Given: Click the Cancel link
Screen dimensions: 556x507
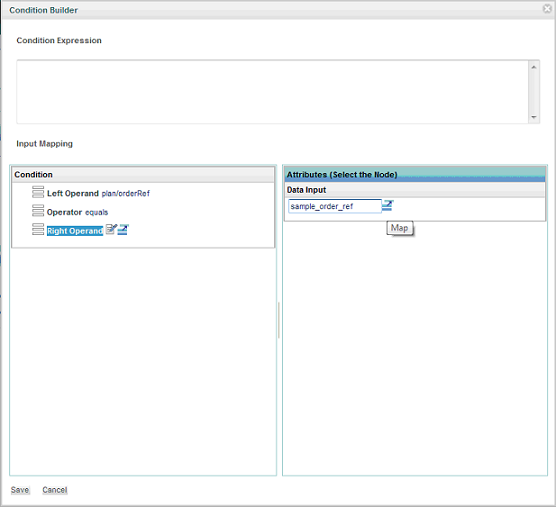Looking at the screenshot, I should [x=55, y=490].
